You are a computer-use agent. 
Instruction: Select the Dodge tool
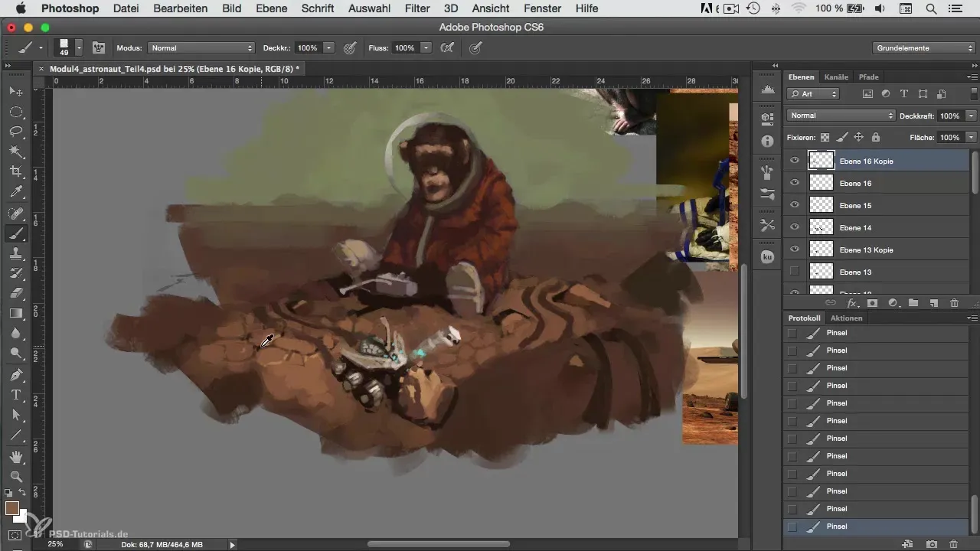(x=15, y=354)
